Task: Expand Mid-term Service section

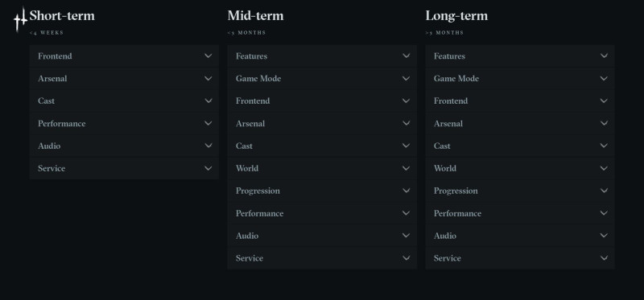Action: pos(322,258)
